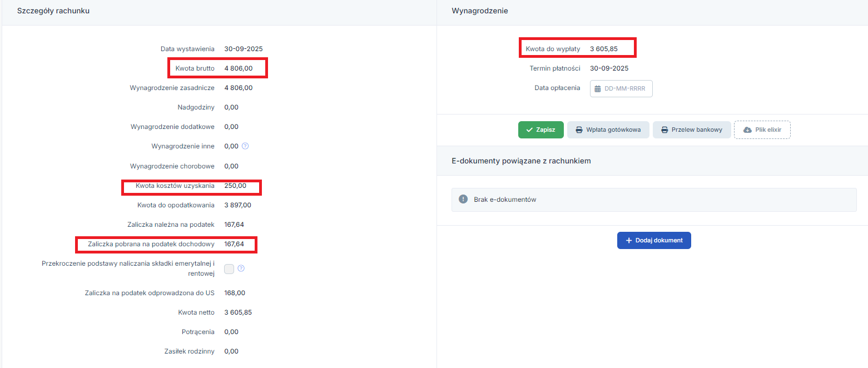Screen dimensions: 868x368
Task: Enable Przekroczenie podstawy naliczania składki checkbox
Action: pyautogui.click(x=229, y=269)
